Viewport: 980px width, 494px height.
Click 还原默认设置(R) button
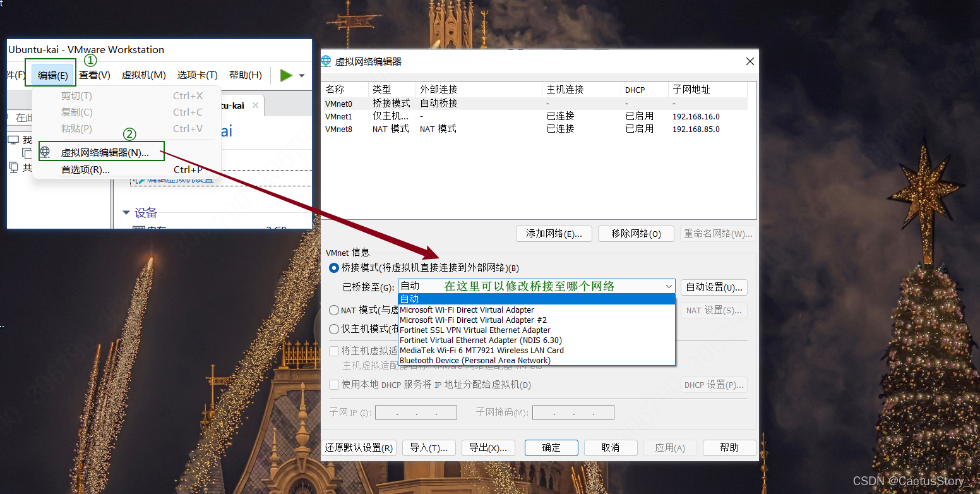tap(359, 448)
